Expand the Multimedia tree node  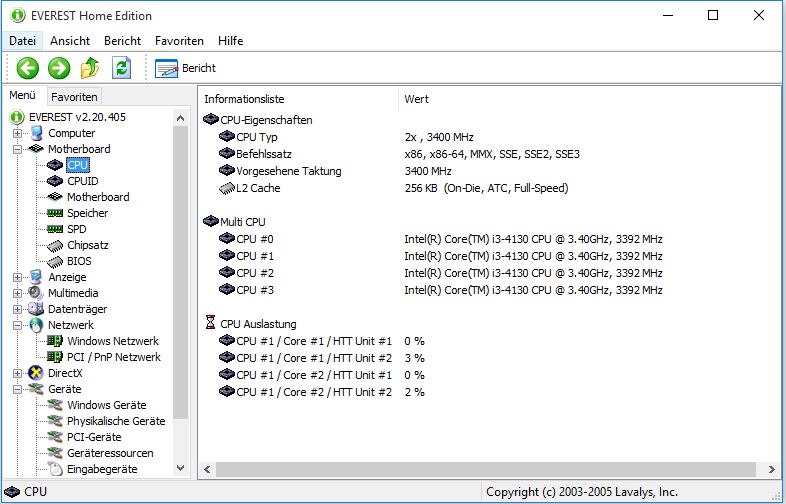click(17, 293)
